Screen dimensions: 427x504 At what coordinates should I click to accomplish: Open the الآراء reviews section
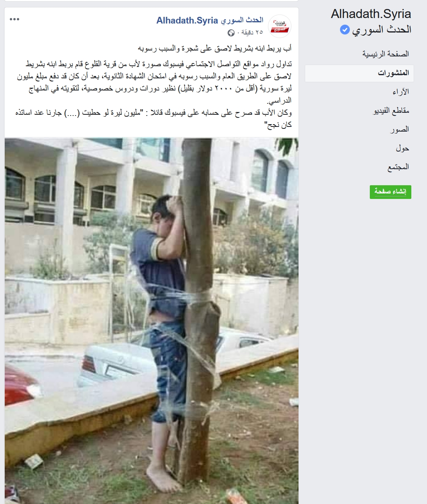tap(401, 92)
